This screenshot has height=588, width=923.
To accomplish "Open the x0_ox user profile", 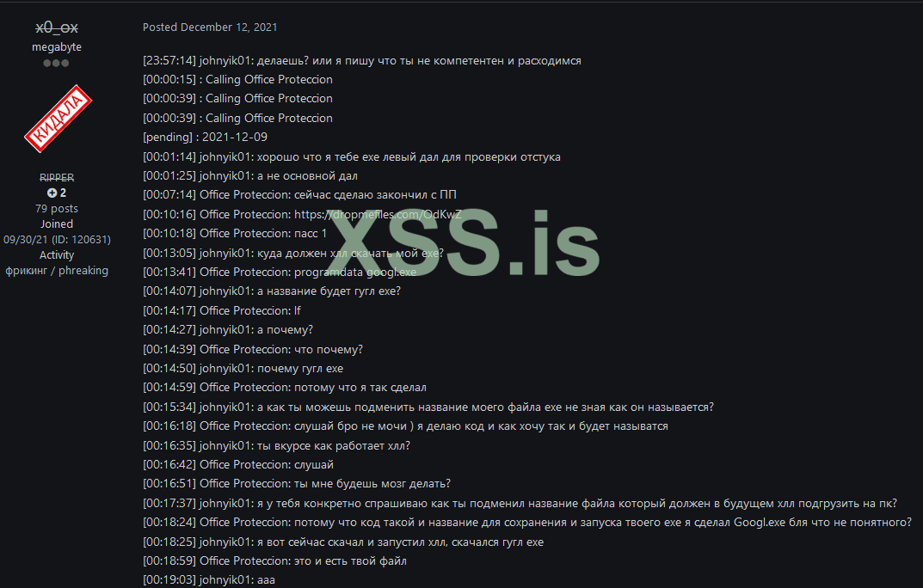I will click(x=57, y=28).
